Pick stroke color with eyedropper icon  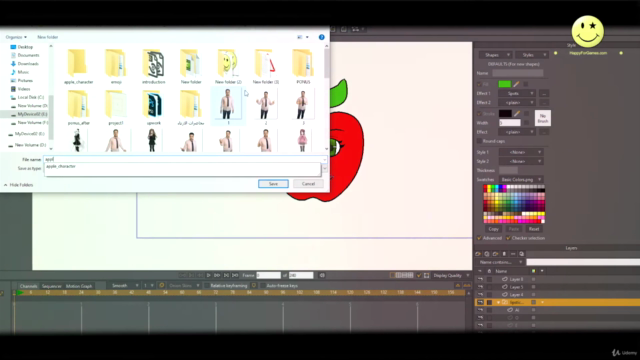click(517, 113)
